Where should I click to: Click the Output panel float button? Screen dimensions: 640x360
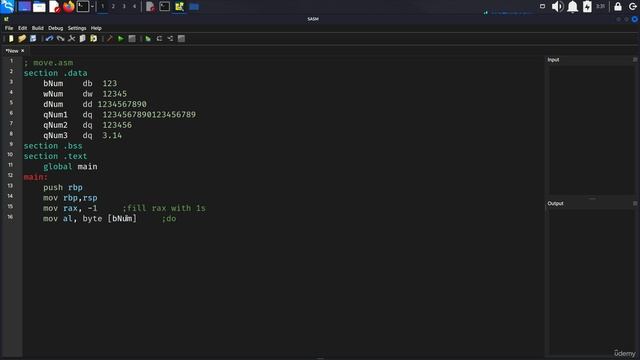click(x=635, y=203)
